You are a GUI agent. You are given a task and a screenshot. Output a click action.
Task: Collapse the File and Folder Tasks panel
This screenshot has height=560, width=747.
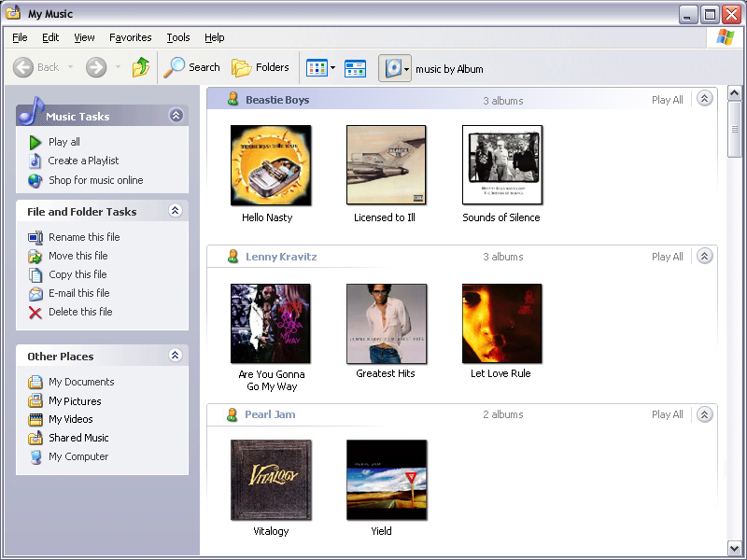click(176, 211)
